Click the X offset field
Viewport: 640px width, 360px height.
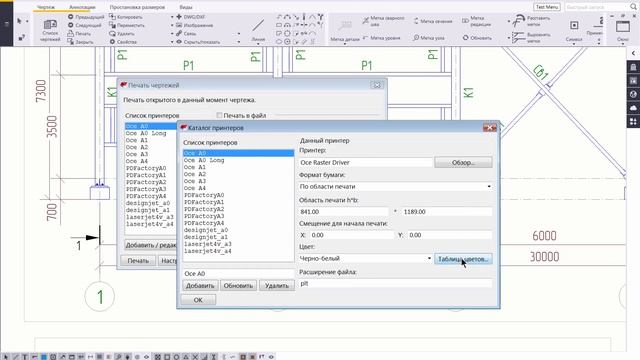click(351, 235)
